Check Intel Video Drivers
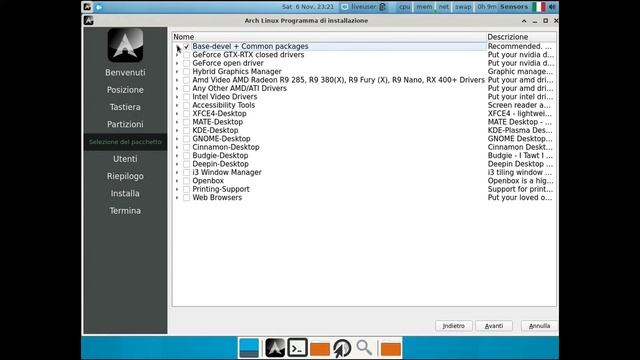This screenshot has width=640, height=360. [186, 97]
